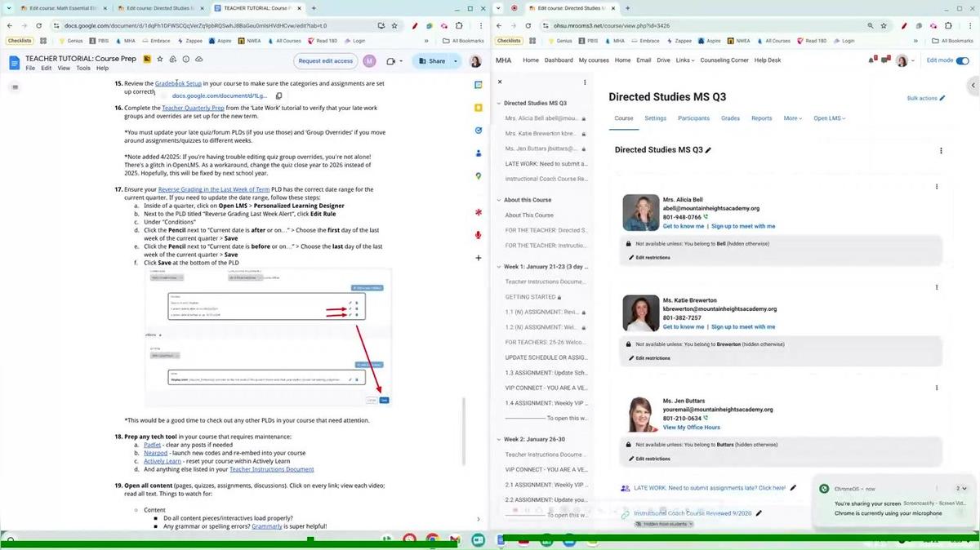Viewport: 980px width, 550px height.
Task: Open Mrs. Alicia Bell item options kebab
Action: [937, 187]
